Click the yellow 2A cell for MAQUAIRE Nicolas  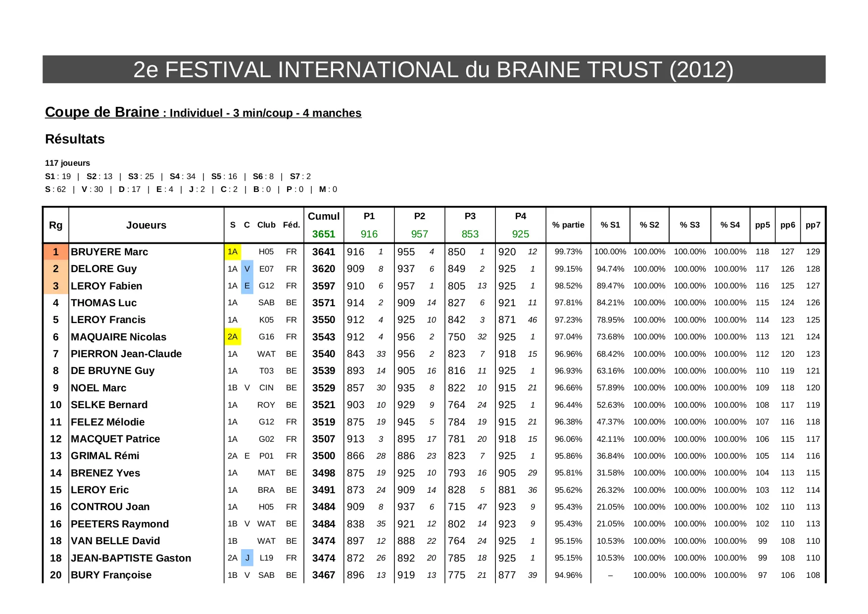coord(233,337)
